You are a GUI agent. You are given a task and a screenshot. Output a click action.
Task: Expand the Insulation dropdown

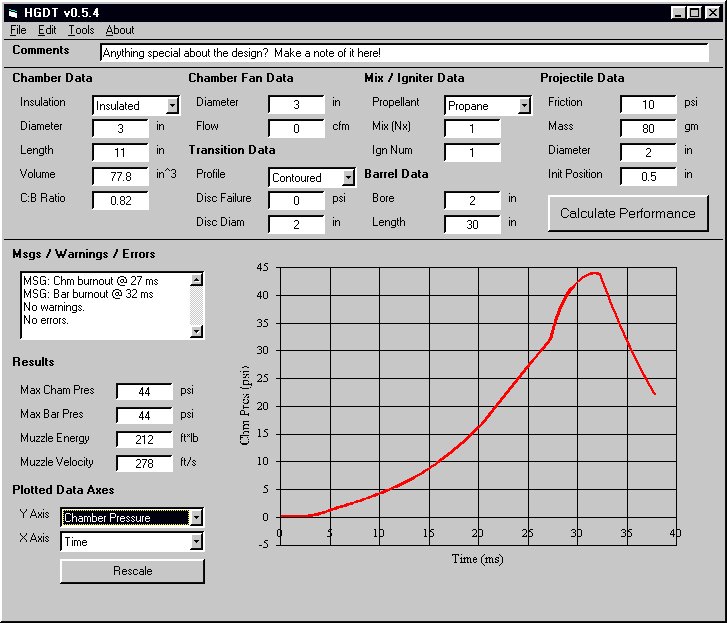pos(172,105)
